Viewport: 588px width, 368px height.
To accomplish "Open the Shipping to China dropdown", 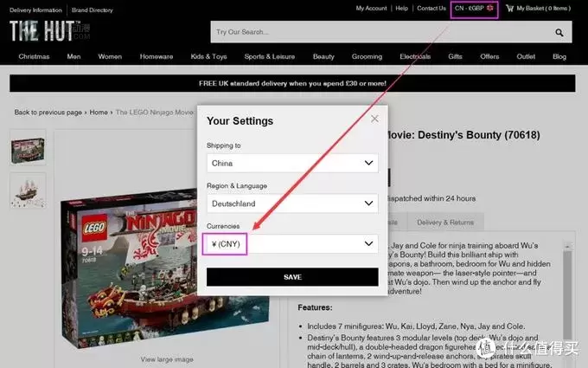I will coord(292,163).
